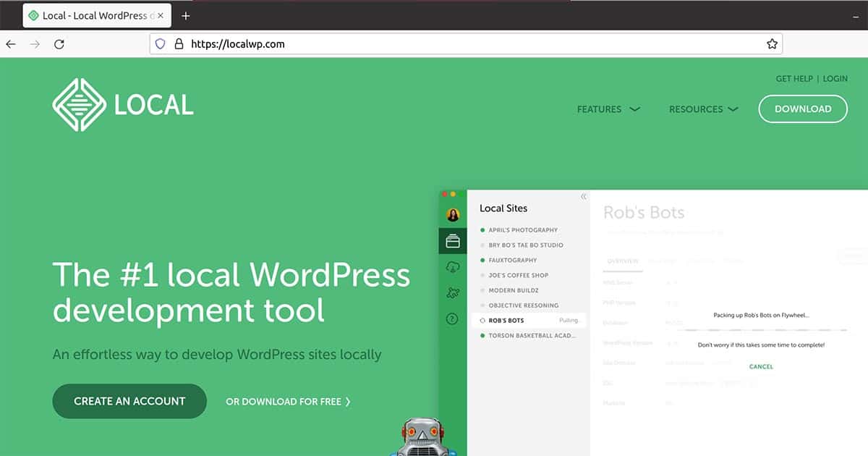This screenshot has height=456, width=868.
Task: Click the "Local Sites" panel heading
Action: click(x=503, y=208)
